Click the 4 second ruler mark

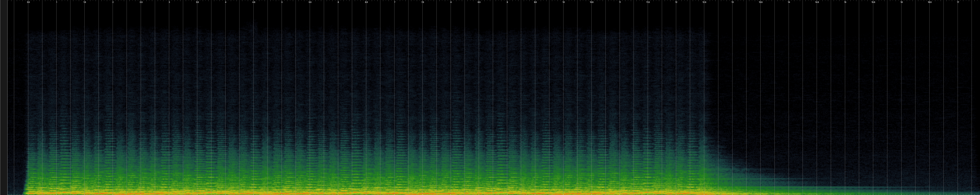226,2
